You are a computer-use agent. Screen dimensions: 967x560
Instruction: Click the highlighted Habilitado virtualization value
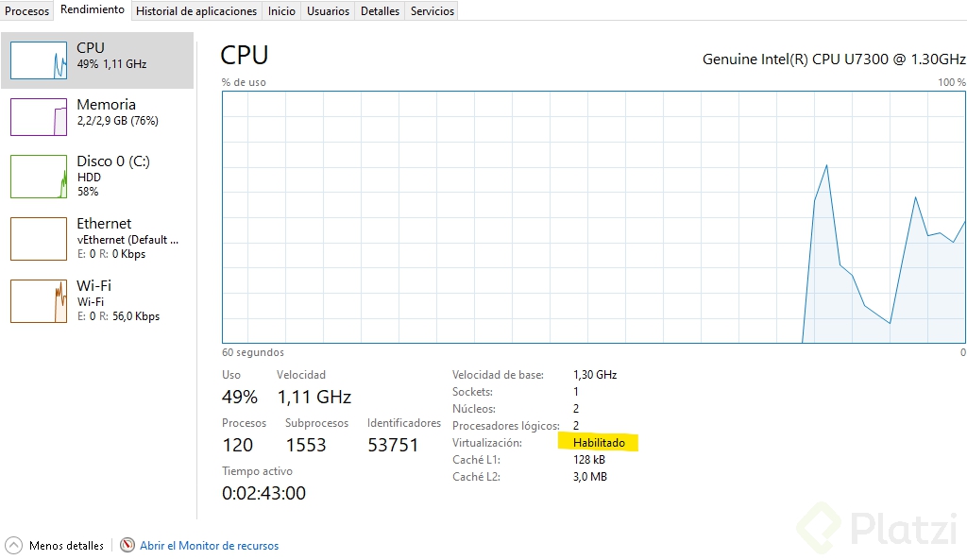[599, 443]
